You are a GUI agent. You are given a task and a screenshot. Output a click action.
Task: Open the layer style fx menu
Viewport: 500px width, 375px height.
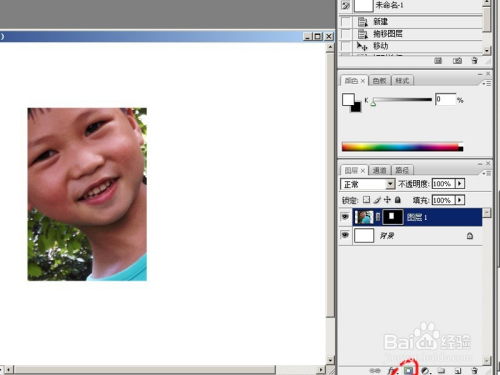(393, 370)
